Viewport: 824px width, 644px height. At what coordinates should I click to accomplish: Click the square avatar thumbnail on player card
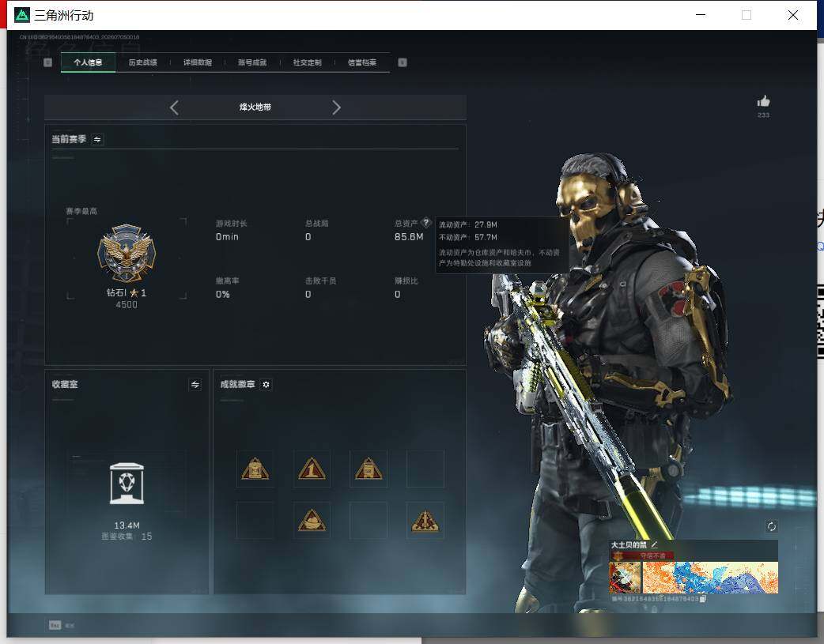tap(625, 578)
